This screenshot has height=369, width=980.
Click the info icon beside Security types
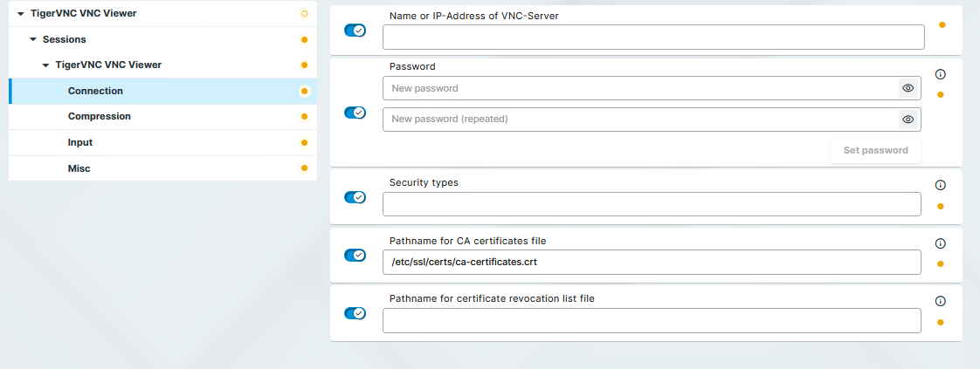pyautogui.click(x=941, y=186)
